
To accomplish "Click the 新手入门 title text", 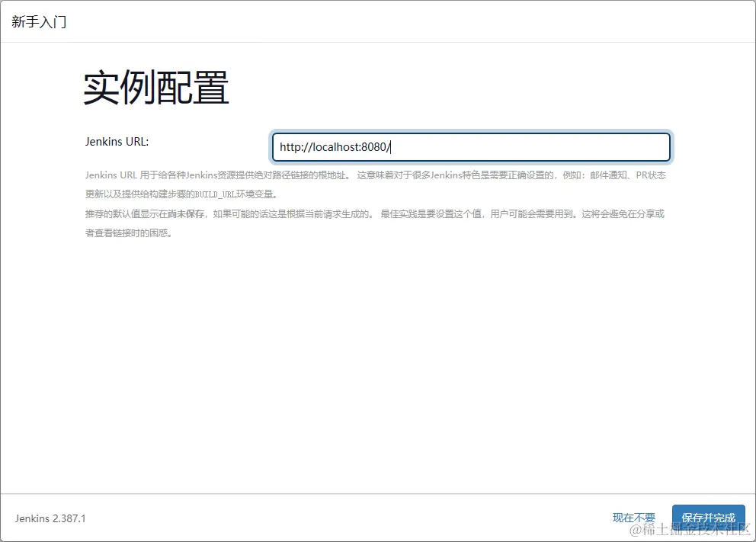I will click(x=39, y=22).
